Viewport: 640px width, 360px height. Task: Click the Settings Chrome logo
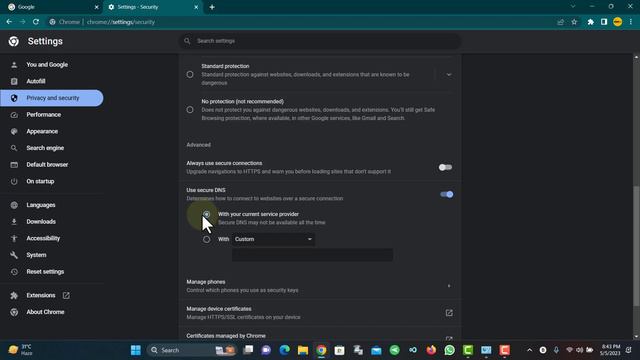13,41
